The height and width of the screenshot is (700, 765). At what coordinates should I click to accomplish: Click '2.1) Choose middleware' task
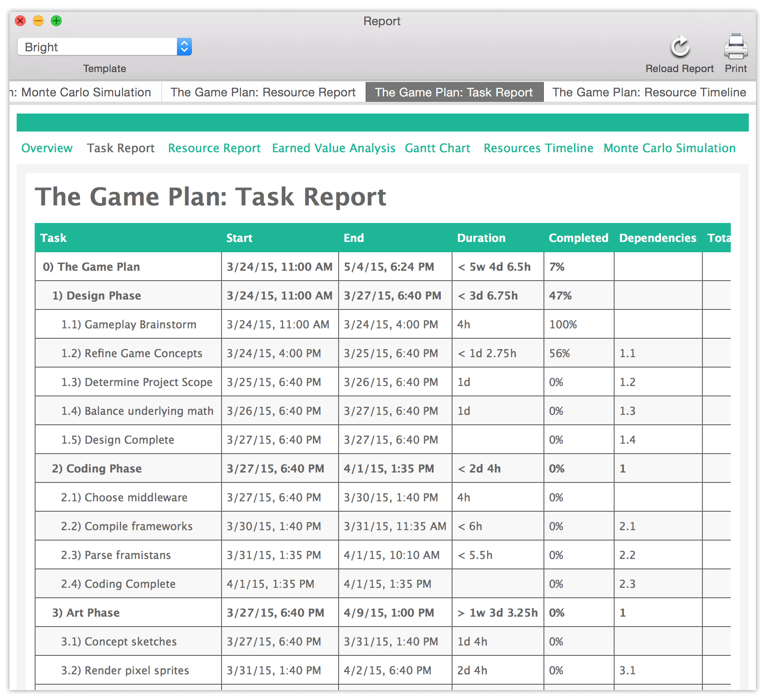(124, 497)
